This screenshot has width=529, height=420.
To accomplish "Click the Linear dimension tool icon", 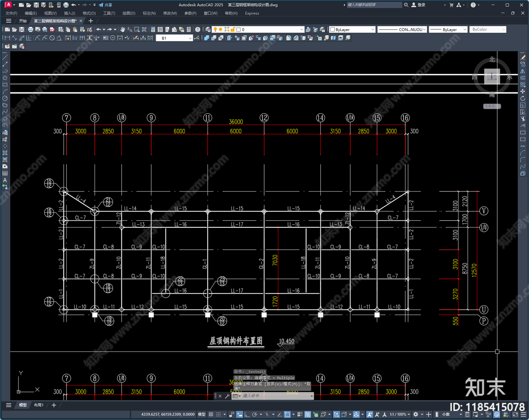I will (7, 38).
